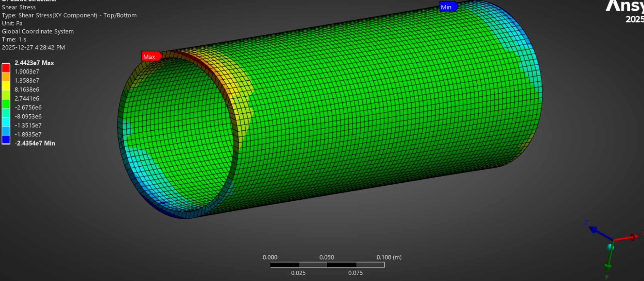
Task: Select the red legend color band
Action: [6, 68]
